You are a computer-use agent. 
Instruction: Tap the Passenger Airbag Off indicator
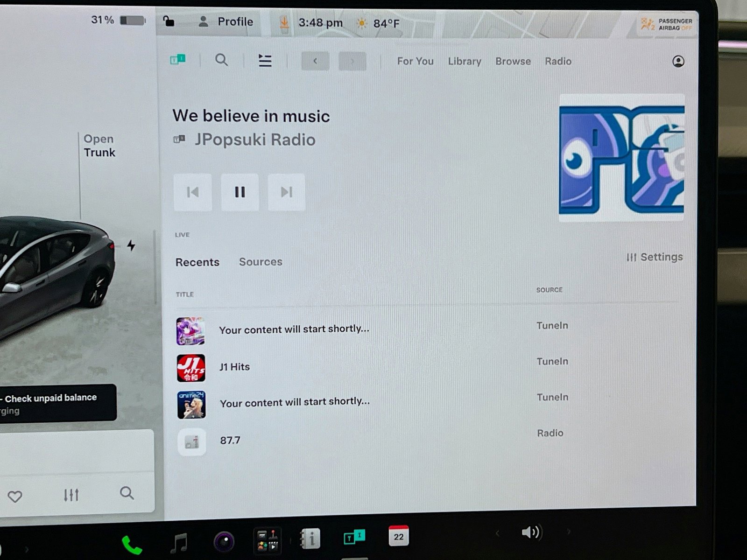pyautogui.click(x=667, y=24)
